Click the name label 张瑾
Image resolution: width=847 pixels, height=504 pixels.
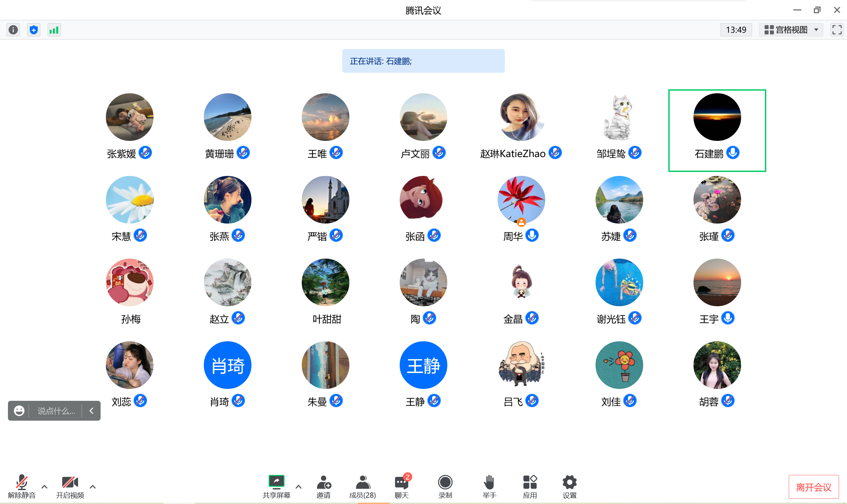tap(709, 236)
